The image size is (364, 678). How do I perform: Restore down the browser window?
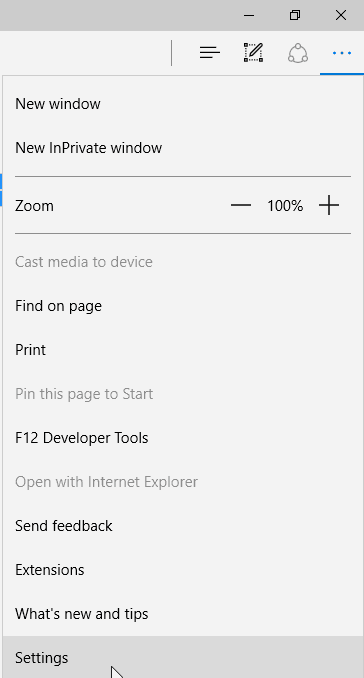295,16
